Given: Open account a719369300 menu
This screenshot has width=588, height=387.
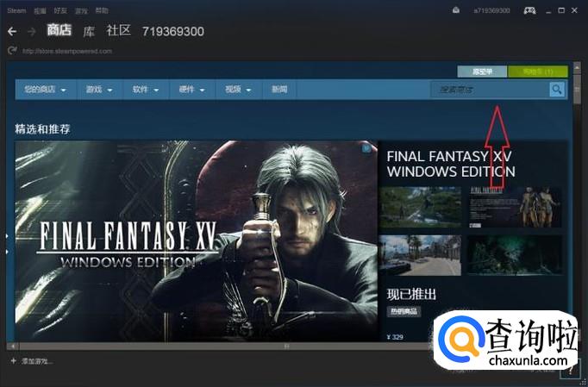Looking at the screenshot, I should pos(491,10).
